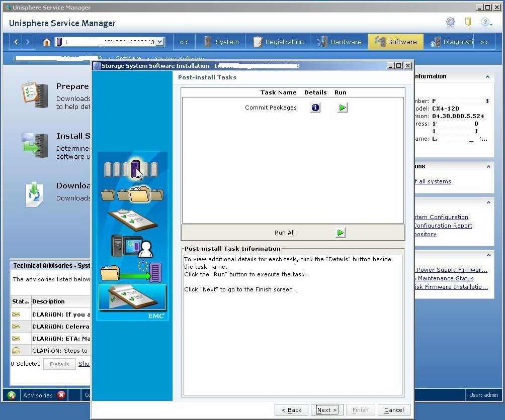This screenshot has width=505, height=420.
Task: Navigate forward with right arrow
Action: 27,42
